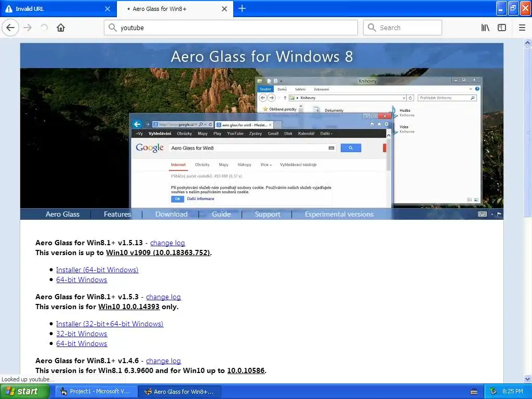The width and height of the screenshot is (532, 399).
Task: Close the Invalid URL tab
Action: tap(108, 9)
